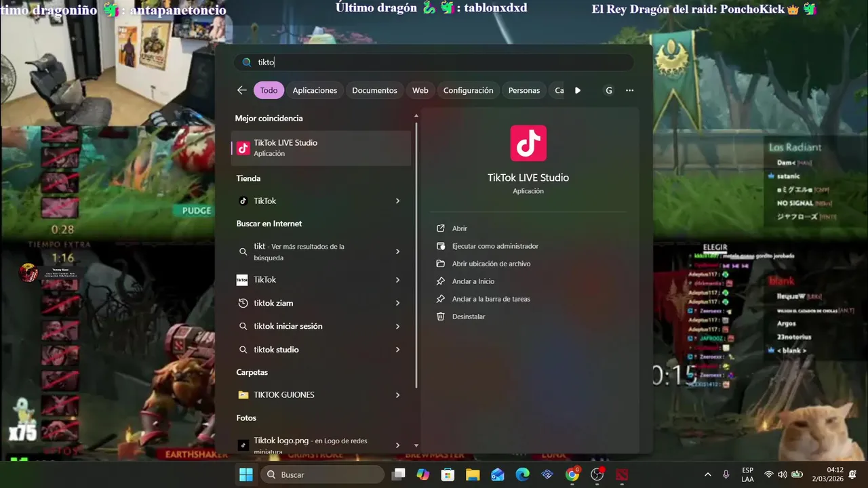Open File Explorer from the taskbar
Image resolution: width=868 pixels, height=488 pixels.
tap(473, 474)
